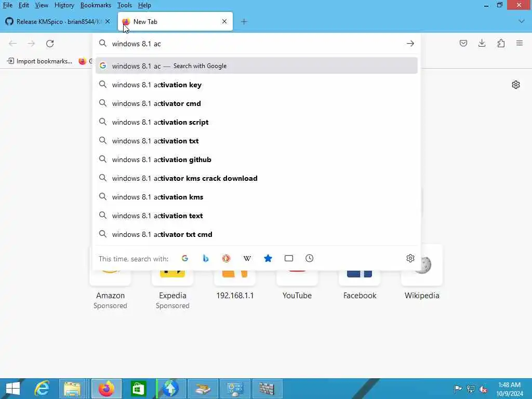
Task: Close the New Tab tab
Action: [224, 21]
